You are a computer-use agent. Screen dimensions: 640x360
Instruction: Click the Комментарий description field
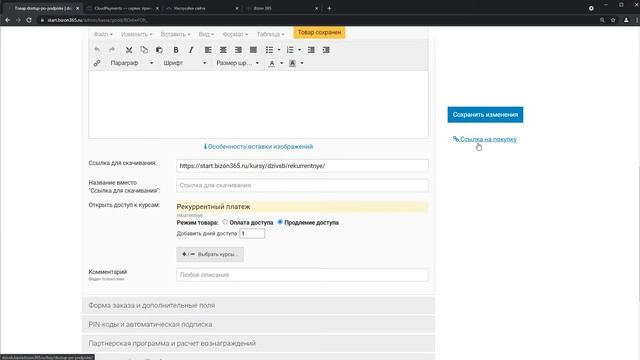coord(302,275)
